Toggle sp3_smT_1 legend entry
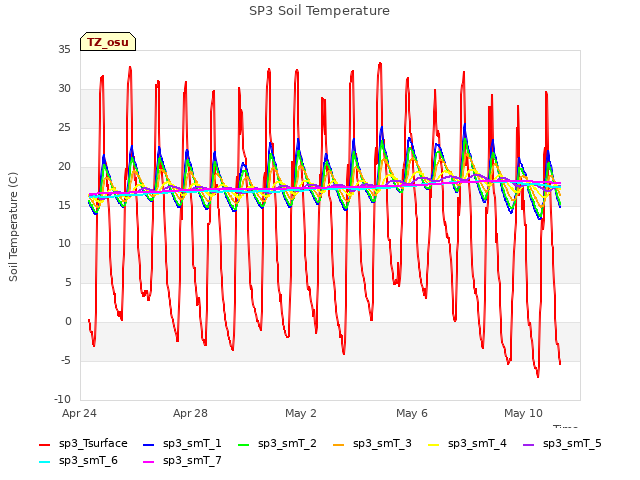 click(182, 444)
